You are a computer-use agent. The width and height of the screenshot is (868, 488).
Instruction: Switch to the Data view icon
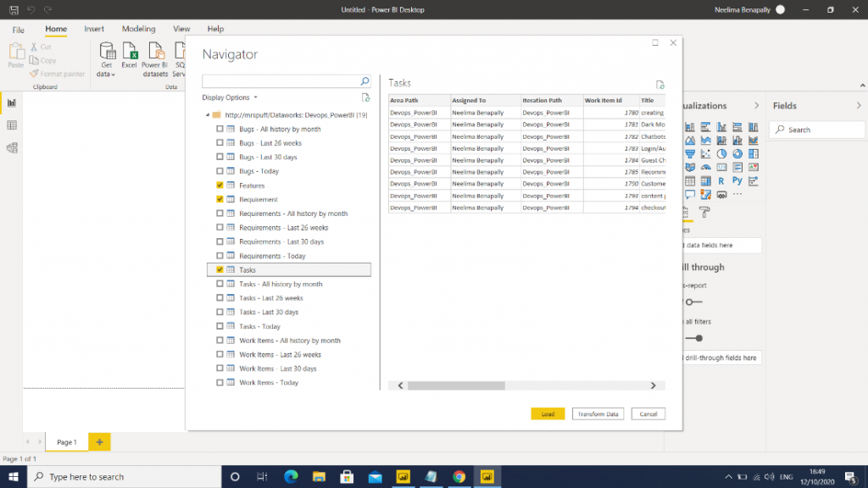click(12, 125)
